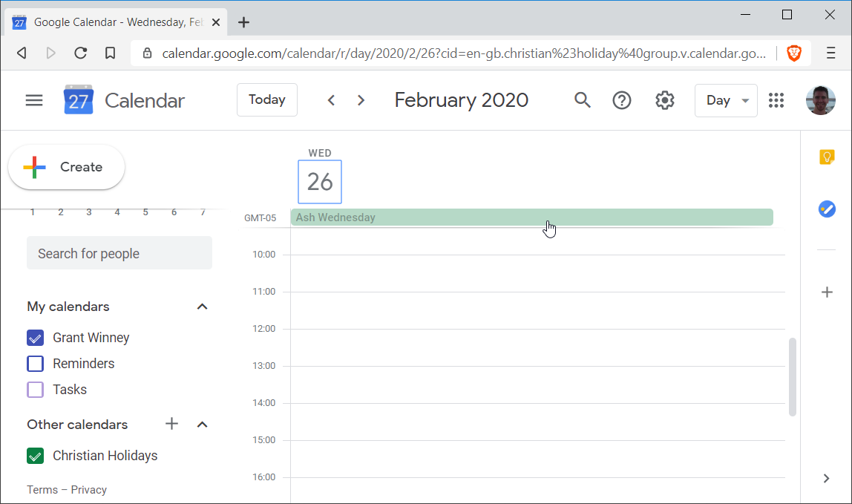Open the Ash Wednesday all-day event
Viewport: 852px width, 504px height.
[531, 217]
